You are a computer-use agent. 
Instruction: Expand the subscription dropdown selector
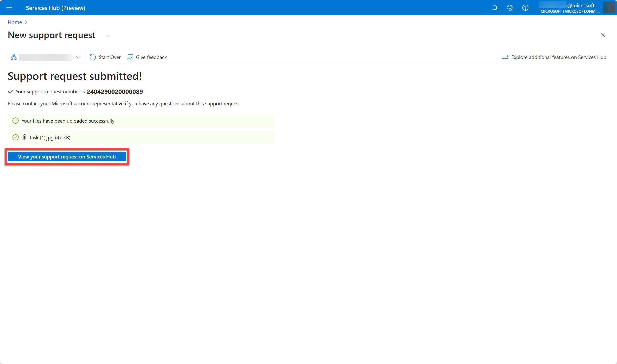[x=78, y=57]
